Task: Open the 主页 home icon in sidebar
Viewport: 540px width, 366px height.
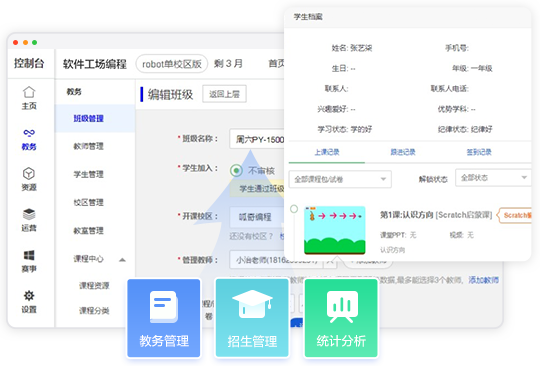Action: 29,92
